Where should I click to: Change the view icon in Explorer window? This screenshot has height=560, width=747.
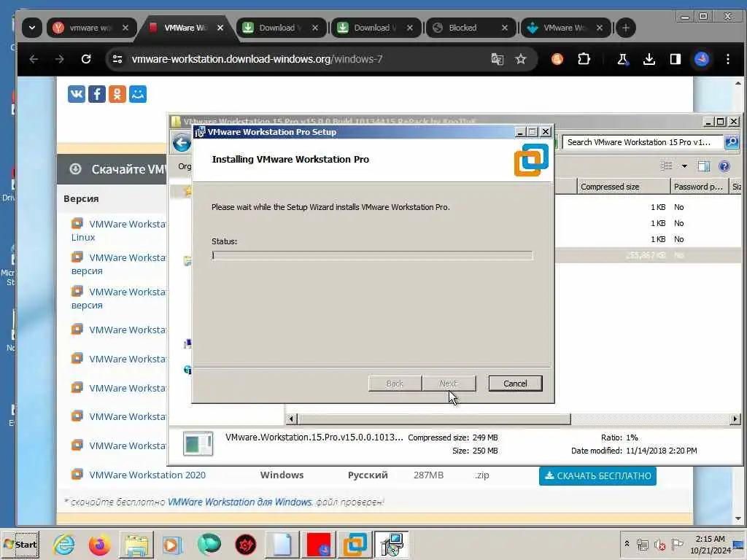pos(666,166)
